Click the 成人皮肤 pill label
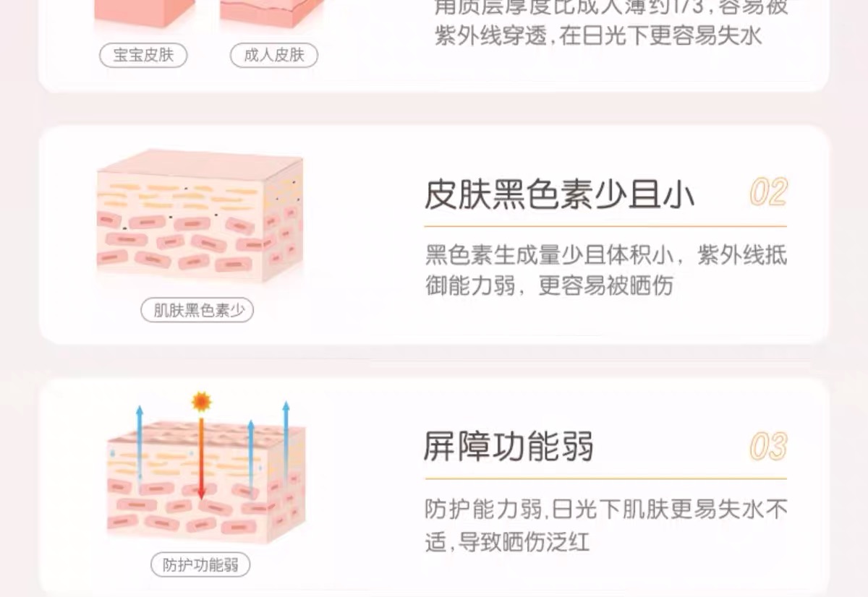Screen dimensions: 868x597 coord(273,56)
